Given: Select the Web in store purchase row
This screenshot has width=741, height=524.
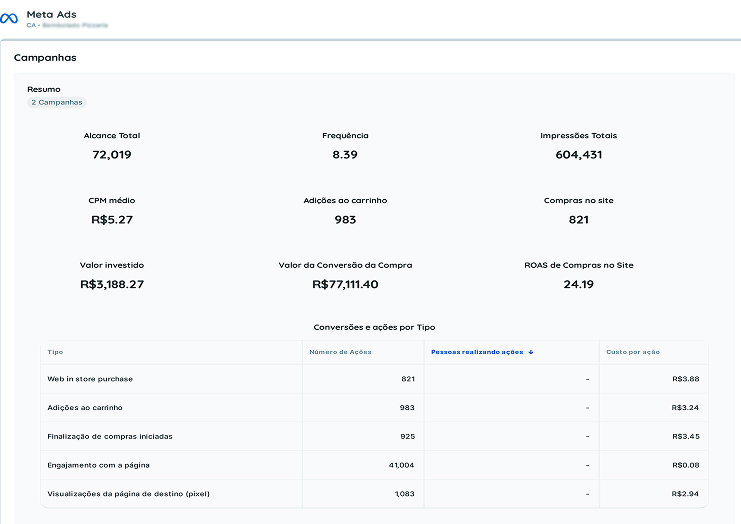Looking at the screenshot, I should [374, 379].
